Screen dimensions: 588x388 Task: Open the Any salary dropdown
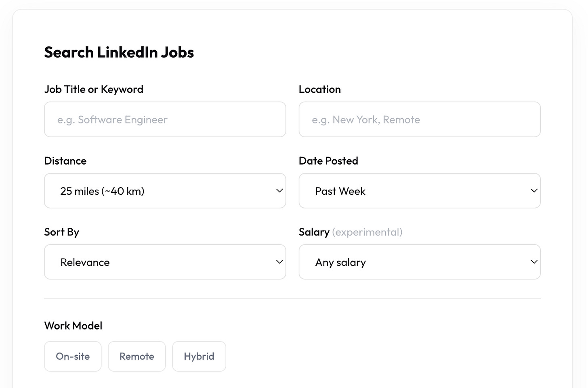point(420,262)
